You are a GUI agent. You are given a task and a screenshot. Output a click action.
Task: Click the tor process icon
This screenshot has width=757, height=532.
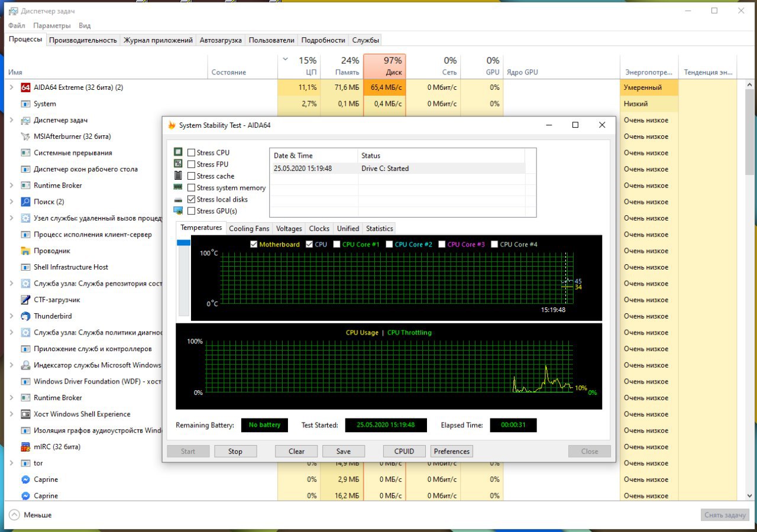25,463
